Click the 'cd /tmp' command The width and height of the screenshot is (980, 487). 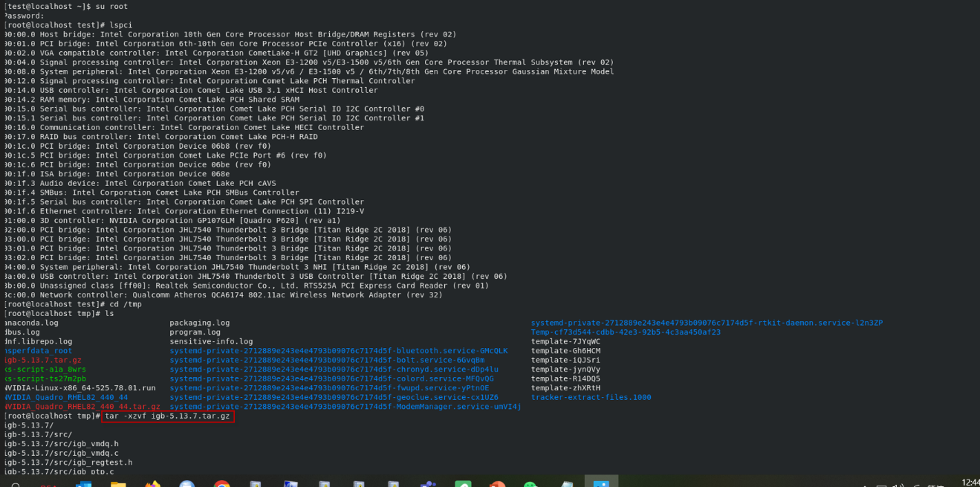(x=126, y=304)
